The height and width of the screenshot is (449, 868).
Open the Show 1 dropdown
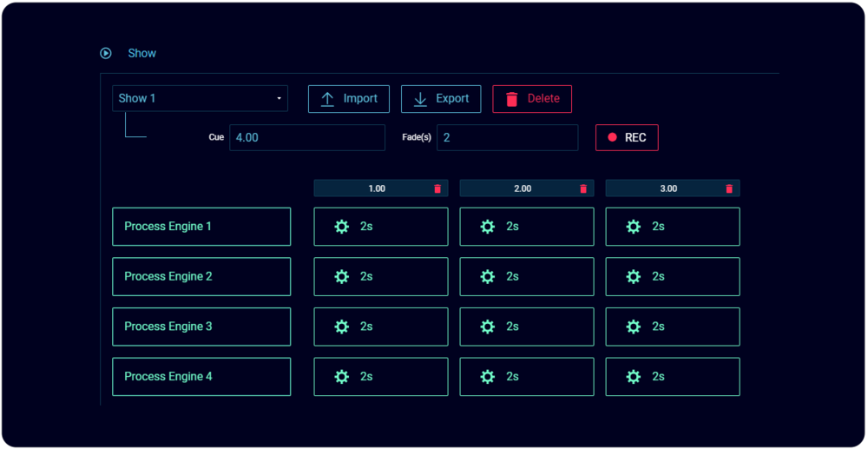pyautogui.click(x=200, y=98)
